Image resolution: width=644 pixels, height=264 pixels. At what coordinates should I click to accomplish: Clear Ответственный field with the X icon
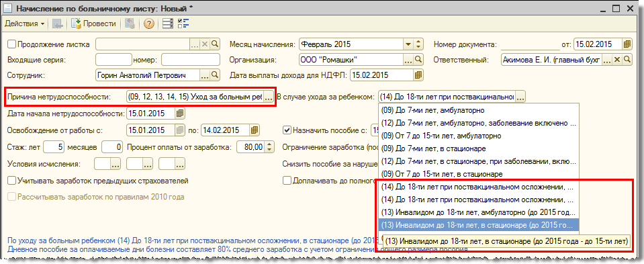617,60
